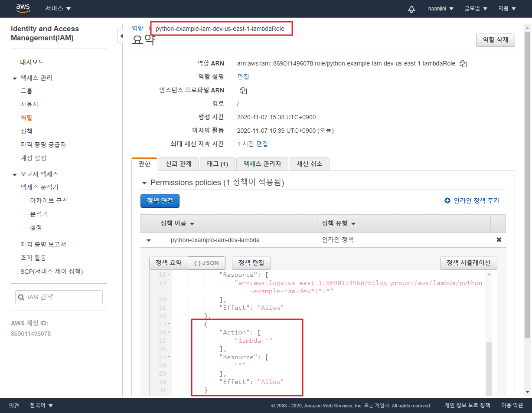Open the 한국어 language selector
The image size is (532, 413).
[41, 406]
